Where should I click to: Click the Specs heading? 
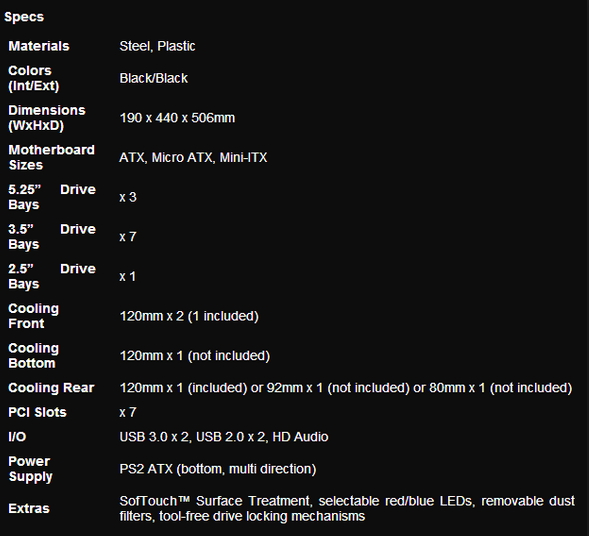point(24,17)
